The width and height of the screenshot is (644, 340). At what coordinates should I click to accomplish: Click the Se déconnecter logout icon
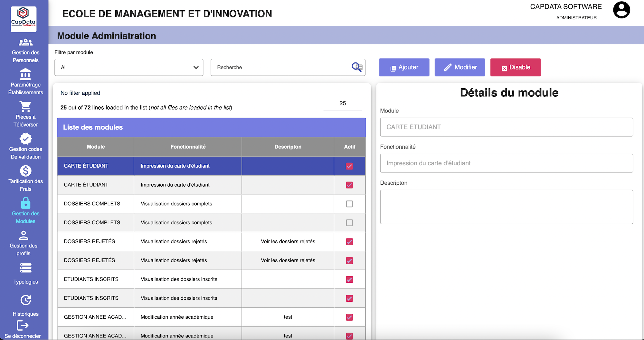click(x=23, y=325)
